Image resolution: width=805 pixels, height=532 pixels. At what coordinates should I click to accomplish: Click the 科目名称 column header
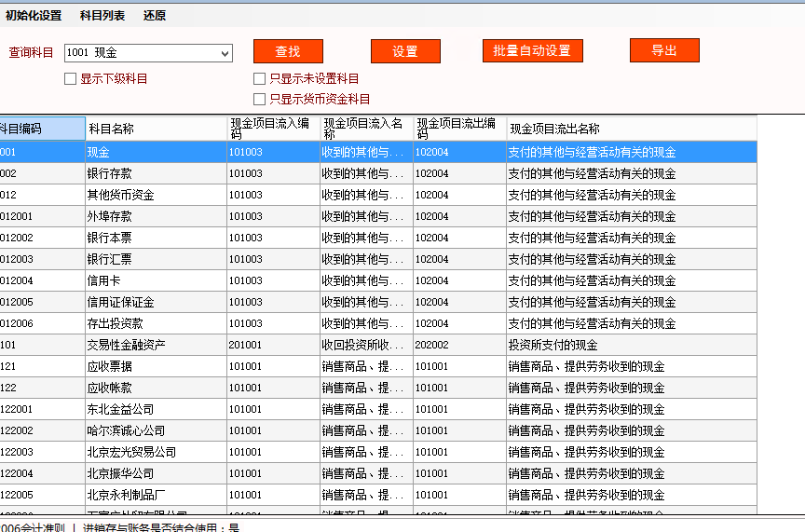click(155, 129)
